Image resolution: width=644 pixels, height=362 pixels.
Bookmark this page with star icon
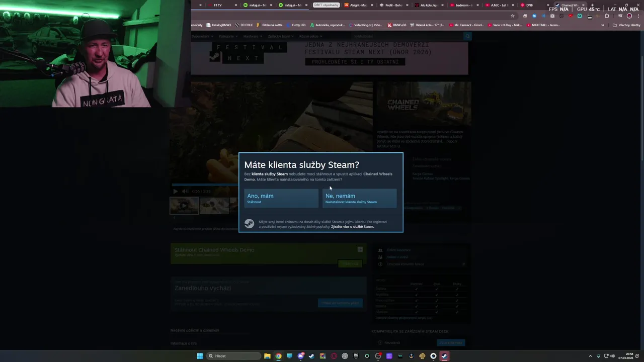(513, 16)
